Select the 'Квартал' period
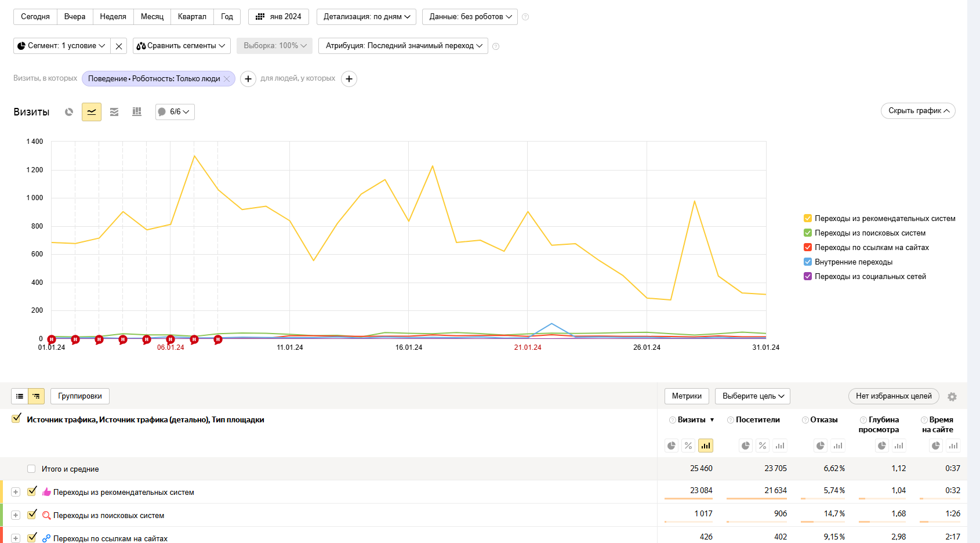 (x=192, y=17)
